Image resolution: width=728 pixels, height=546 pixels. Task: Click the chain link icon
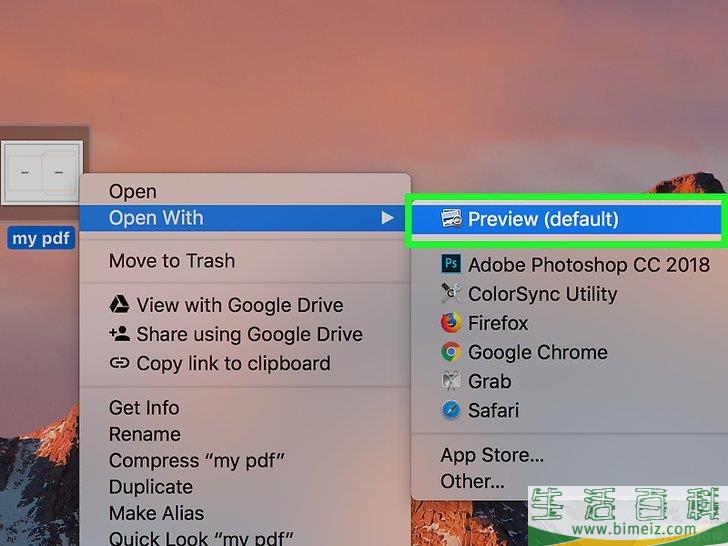[119, 363]
